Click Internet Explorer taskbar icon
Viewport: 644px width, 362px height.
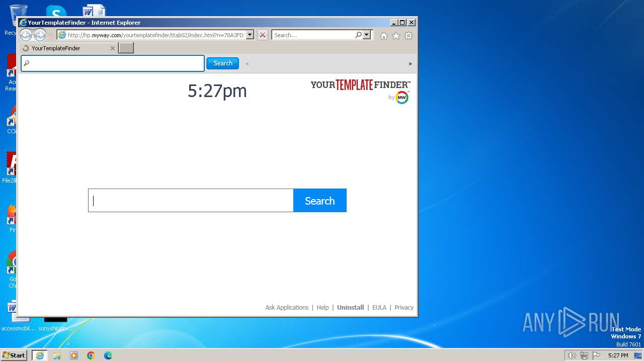tap(40, 355)
